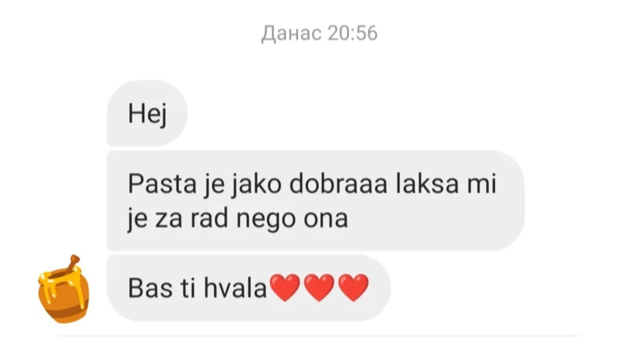Select the "Pasta je jako dobraaa" message bubble
Image resolution: width=644 pixels, height=360 pixels.
tap(315, 200)
